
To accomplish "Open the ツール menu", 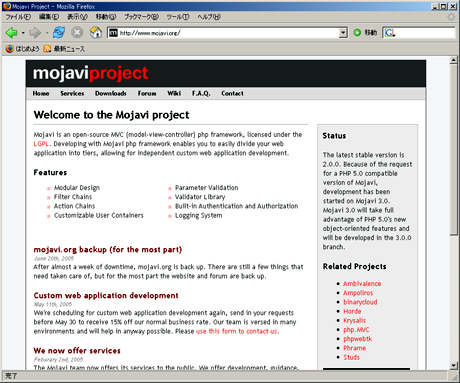I will pos(178,17).
